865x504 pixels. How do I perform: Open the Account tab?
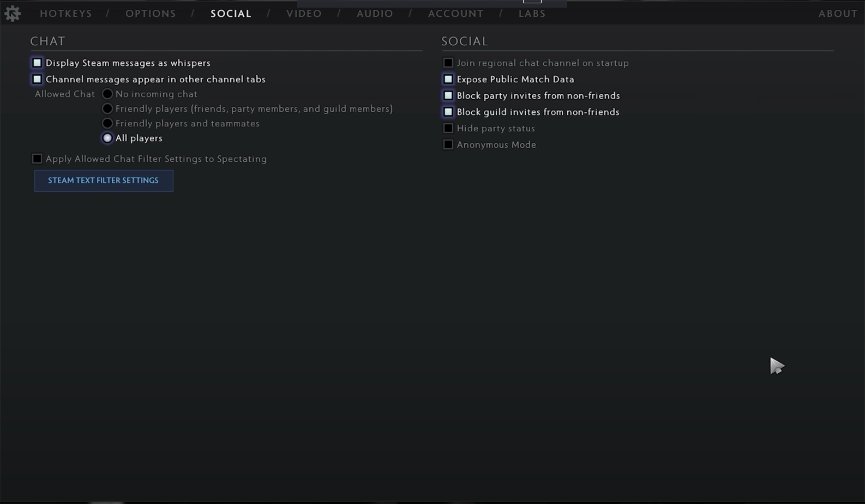(455, 14)
